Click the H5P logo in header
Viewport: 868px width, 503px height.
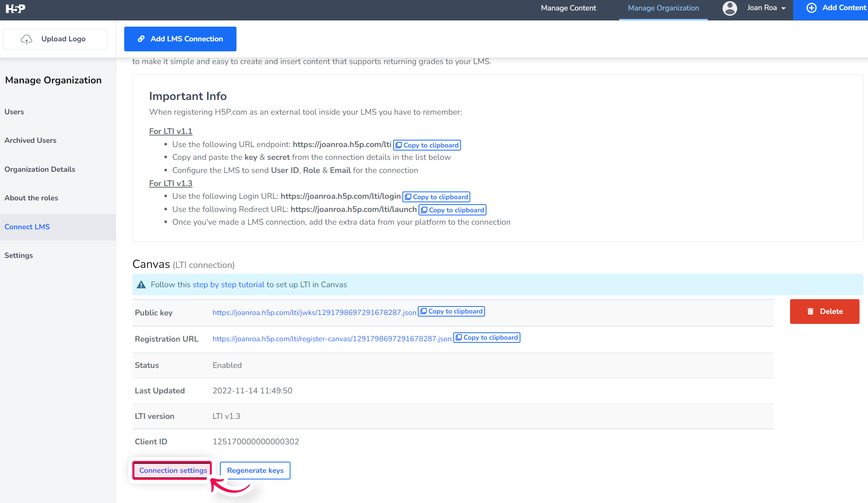click(15, 8)
